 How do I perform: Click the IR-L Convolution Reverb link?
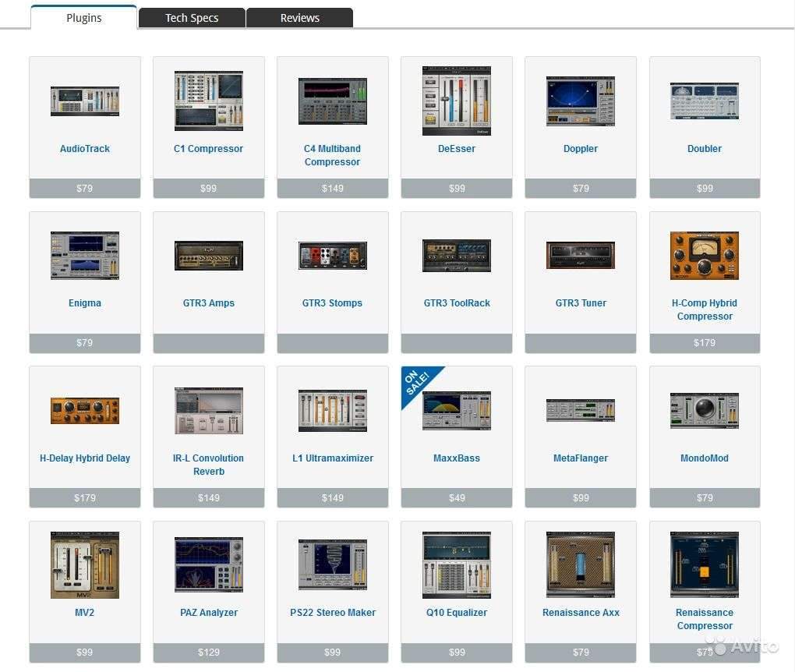[208, 465]
